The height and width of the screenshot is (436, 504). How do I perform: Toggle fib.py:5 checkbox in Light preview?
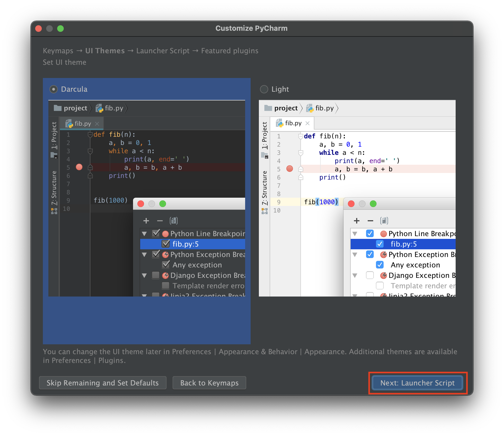click(x=380, y=244)
